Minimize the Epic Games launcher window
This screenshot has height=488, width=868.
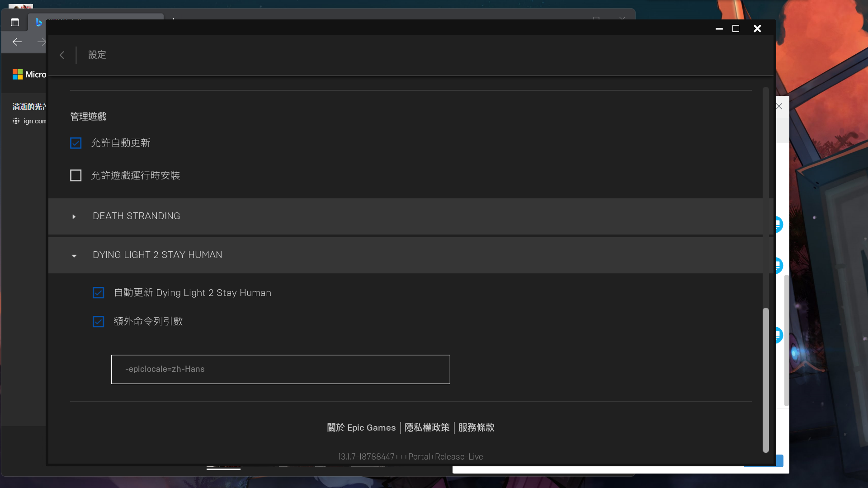[x=719, y=28]
